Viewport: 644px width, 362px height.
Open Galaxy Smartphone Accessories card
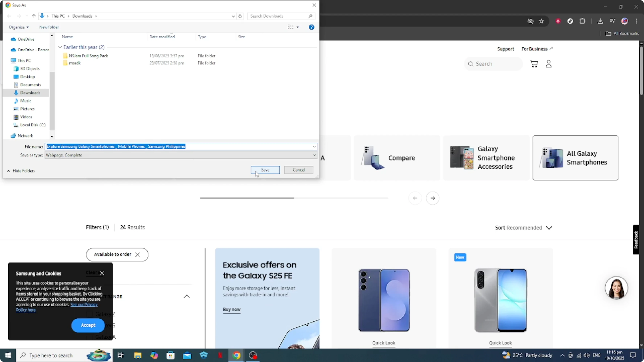(x=486, y=158)
